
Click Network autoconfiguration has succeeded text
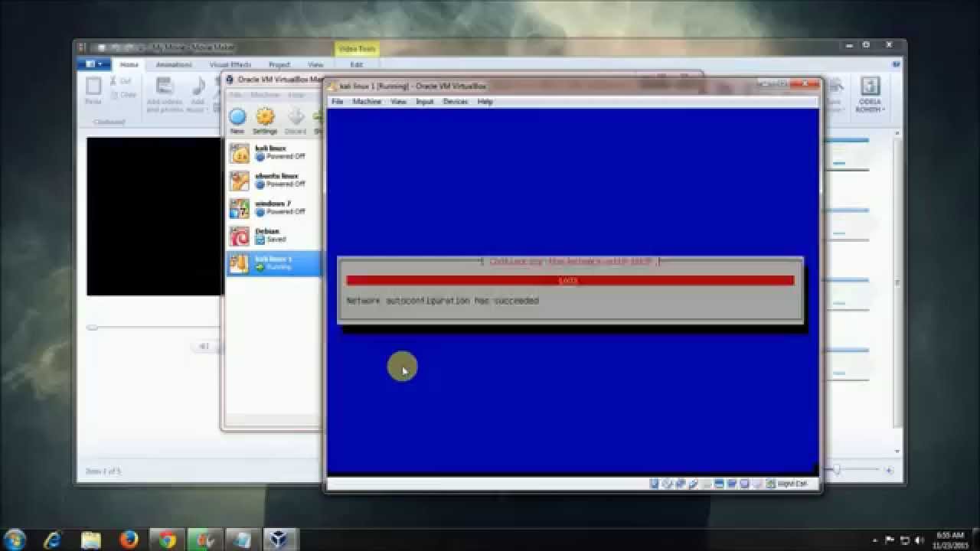coord(443,301)
